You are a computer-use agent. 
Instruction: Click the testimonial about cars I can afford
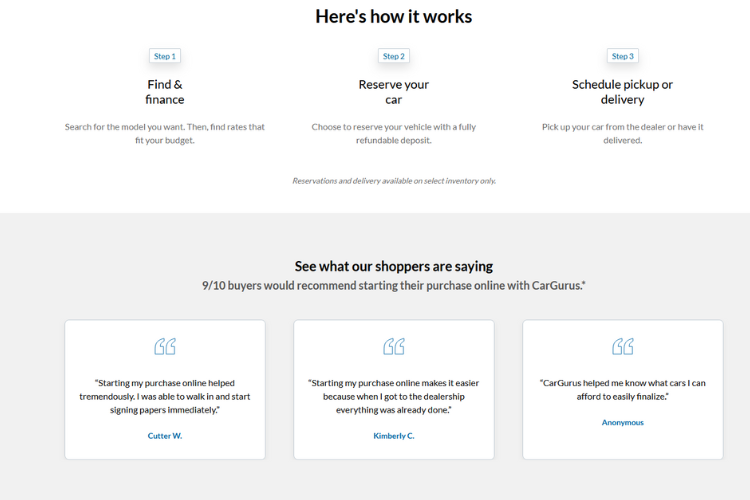622,389
